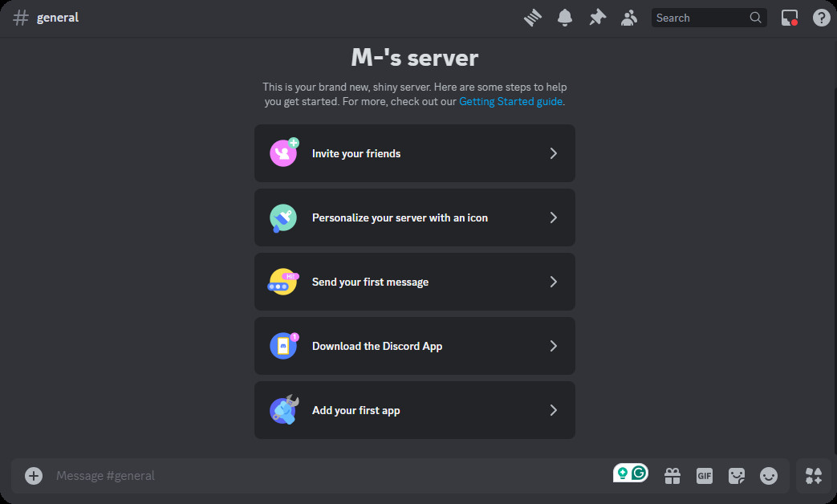Open the Getting Started guide link
Image resolution: width=837 pixels, height=504 pixels.
(x=510, y=101)
